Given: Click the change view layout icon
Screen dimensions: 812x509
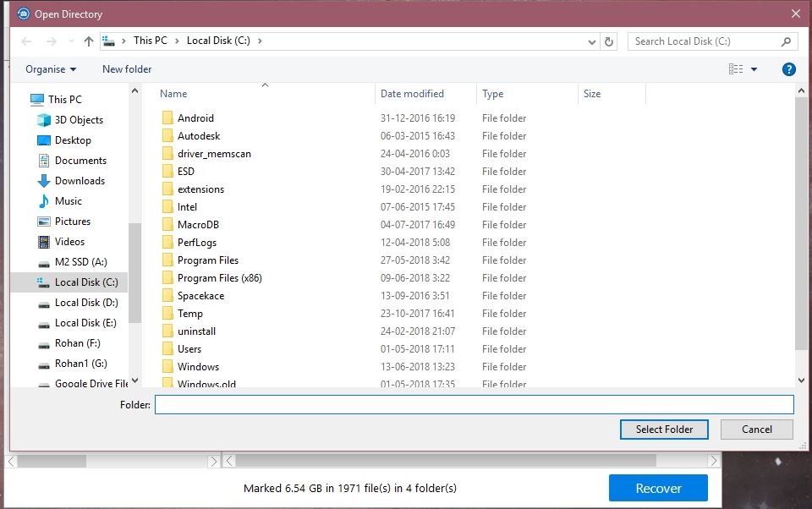Looking at the screenshot, I should point(736,69).
